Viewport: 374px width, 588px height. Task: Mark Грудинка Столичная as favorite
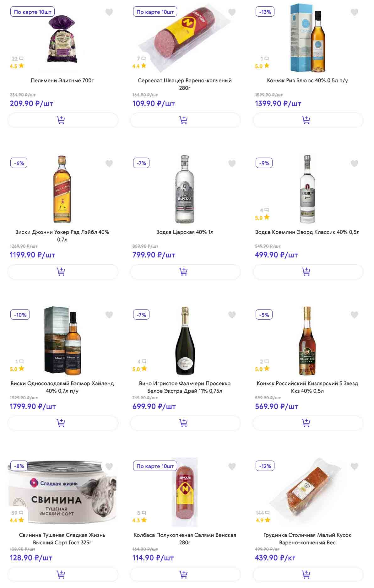(354, 467)
